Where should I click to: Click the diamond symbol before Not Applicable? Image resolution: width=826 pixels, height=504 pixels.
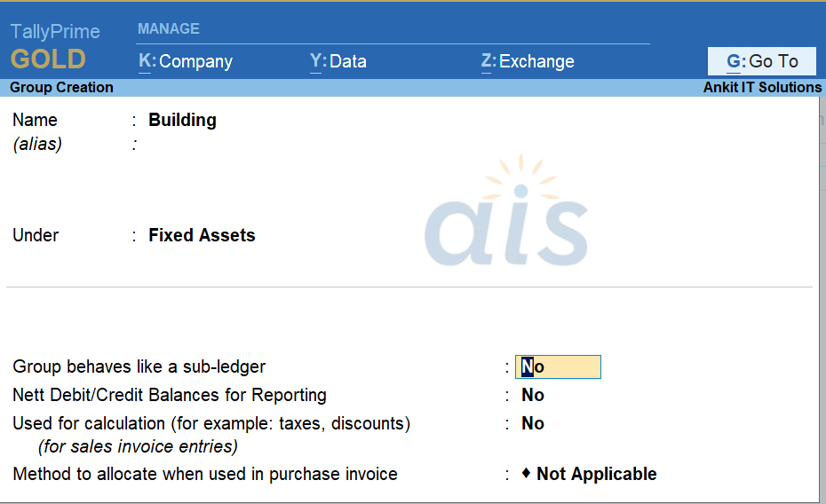tap(526, 474)
